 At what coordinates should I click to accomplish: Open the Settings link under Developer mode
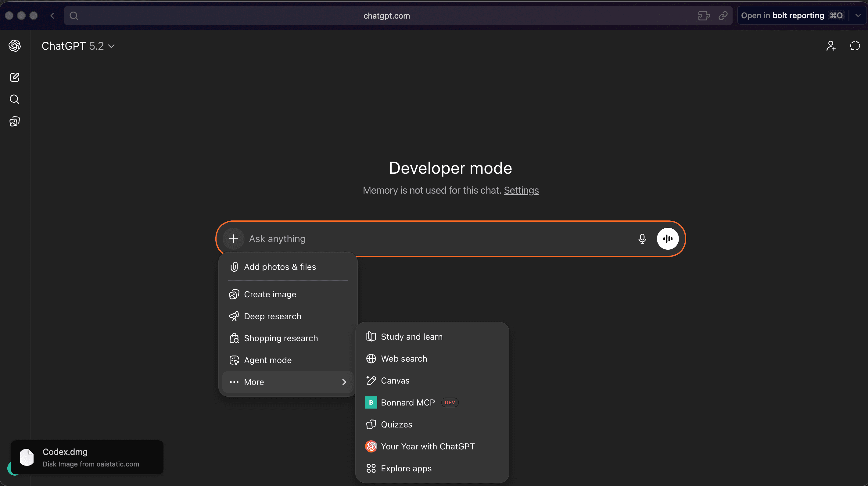(x=521, y=190)
